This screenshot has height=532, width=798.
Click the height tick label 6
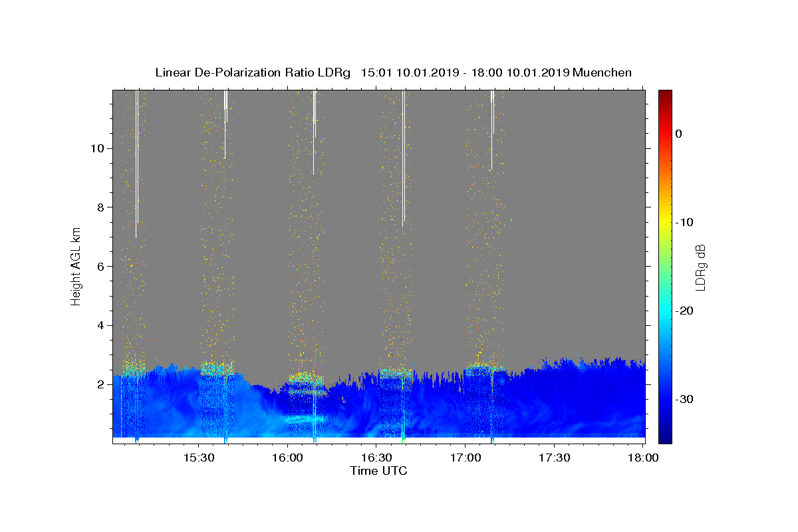click(x=99, y=266)
